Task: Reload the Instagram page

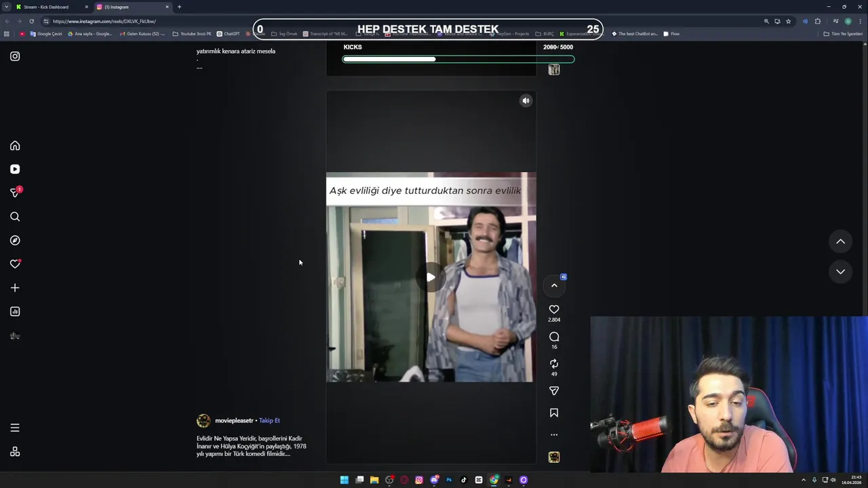Action: (31, 21)
